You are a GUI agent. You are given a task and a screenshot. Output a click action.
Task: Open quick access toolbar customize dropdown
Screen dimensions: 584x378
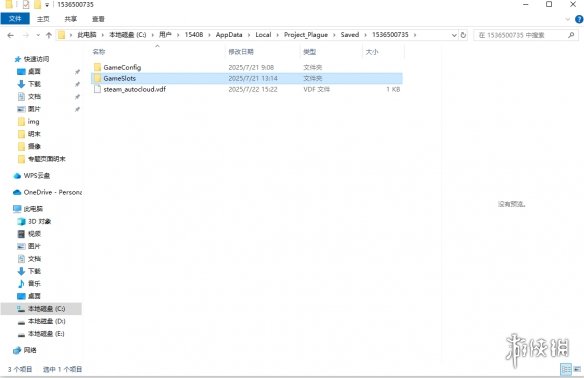(x=47, y=5)
